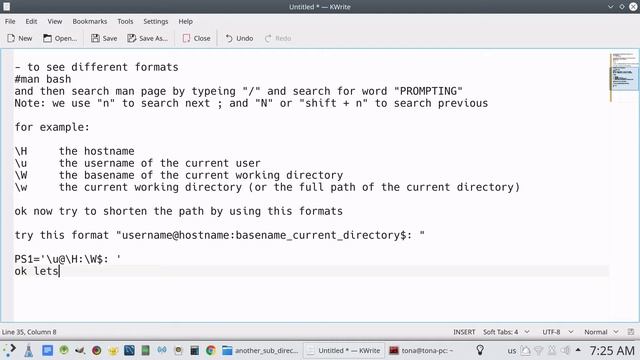Open the Tools menu
This screenshot has width=640, height=360.
point(125,21)
